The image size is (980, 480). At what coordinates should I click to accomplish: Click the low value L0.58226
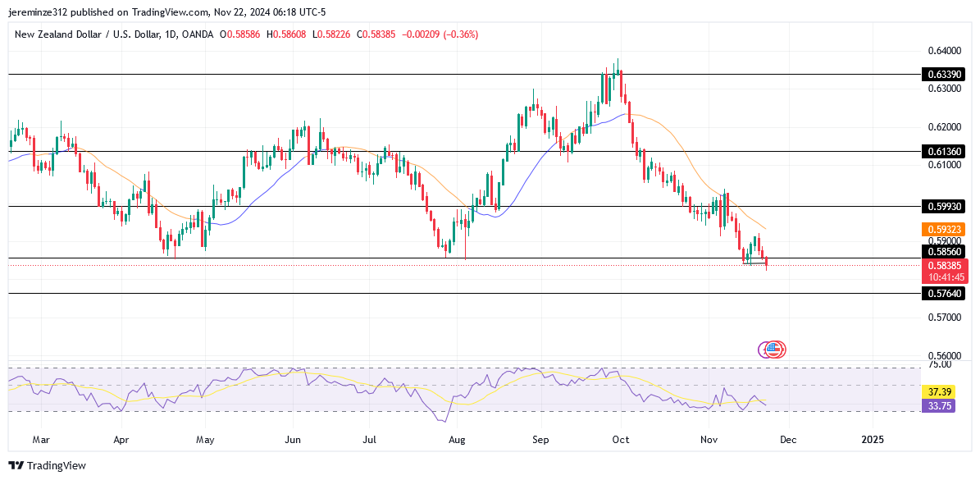(x=331, y=34)
